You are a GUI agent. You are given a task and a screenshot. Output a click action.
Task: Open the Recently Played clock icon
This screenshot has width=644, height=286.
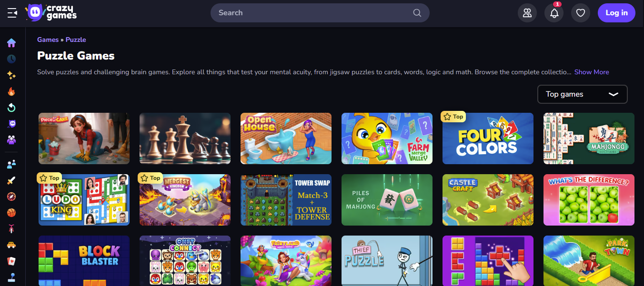pyautogui.click(x=11, y=59)
